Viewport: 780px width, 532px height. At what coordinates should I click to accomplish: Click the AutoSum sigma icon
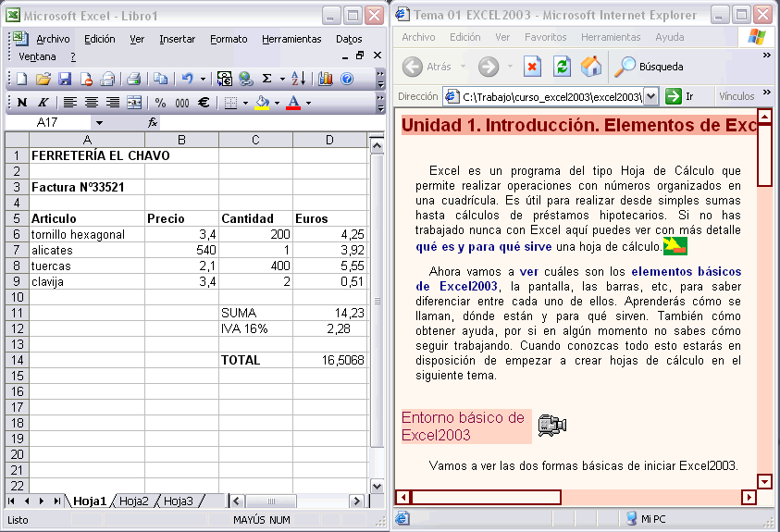(x=267, y=80)
